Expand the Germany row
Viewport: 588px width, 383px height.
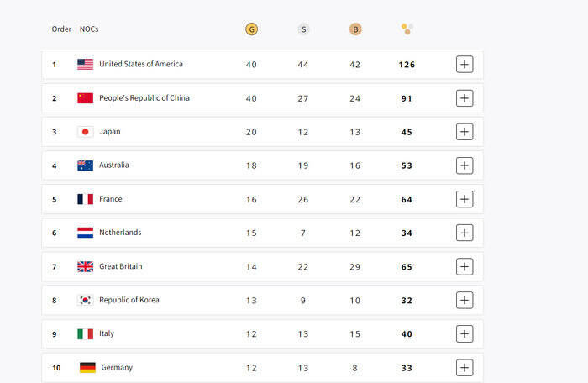pyautogui.click(x=465, y=367)
